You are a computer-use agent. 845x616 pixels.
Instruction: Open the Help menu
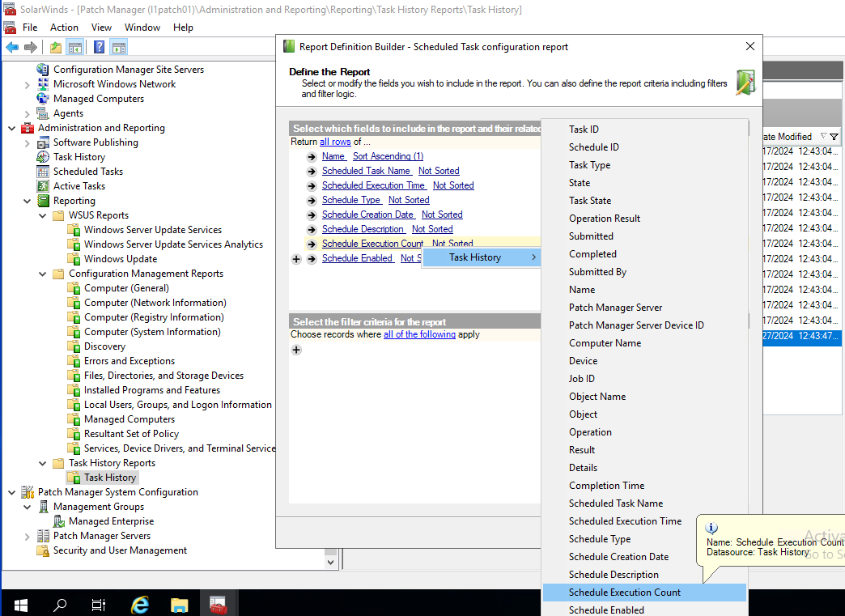pyautogui.click(x=183, y=27)
